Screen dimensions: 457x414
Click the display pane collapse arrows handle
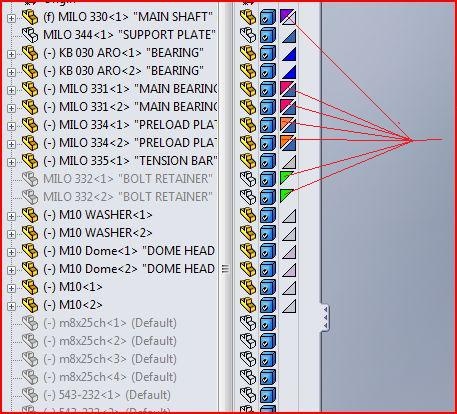coord(325,318)
